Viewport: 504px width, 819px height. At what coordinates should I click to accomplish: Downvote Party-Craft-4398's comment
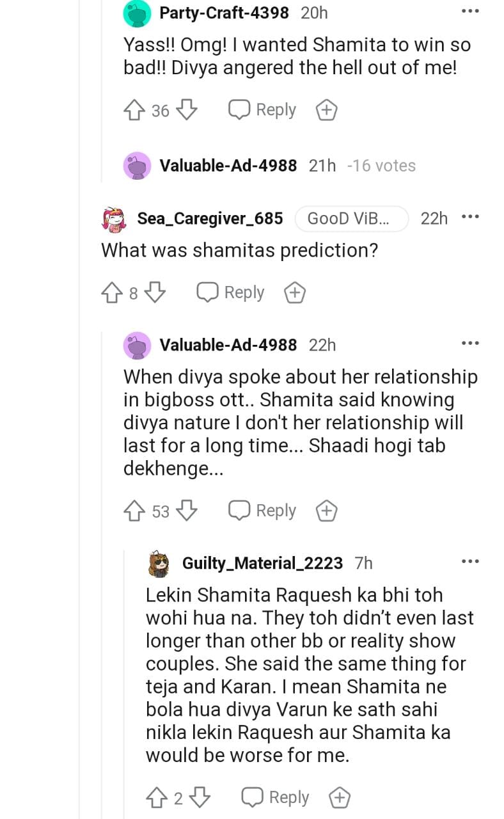tap(186, 110)
